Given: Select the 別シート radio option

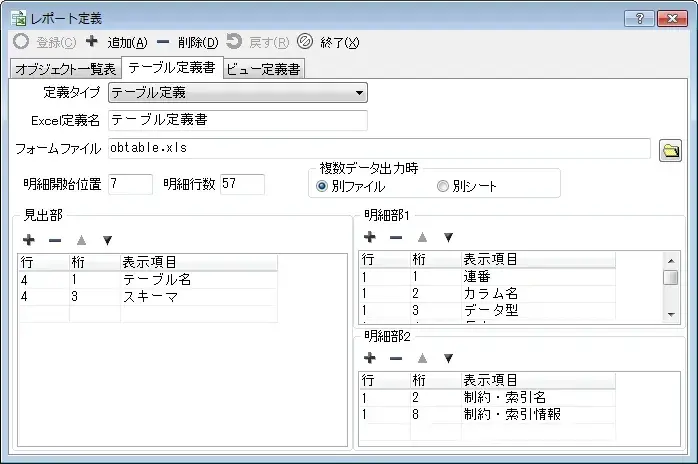Looking at the screenshot, I should (x=442, y=186).
